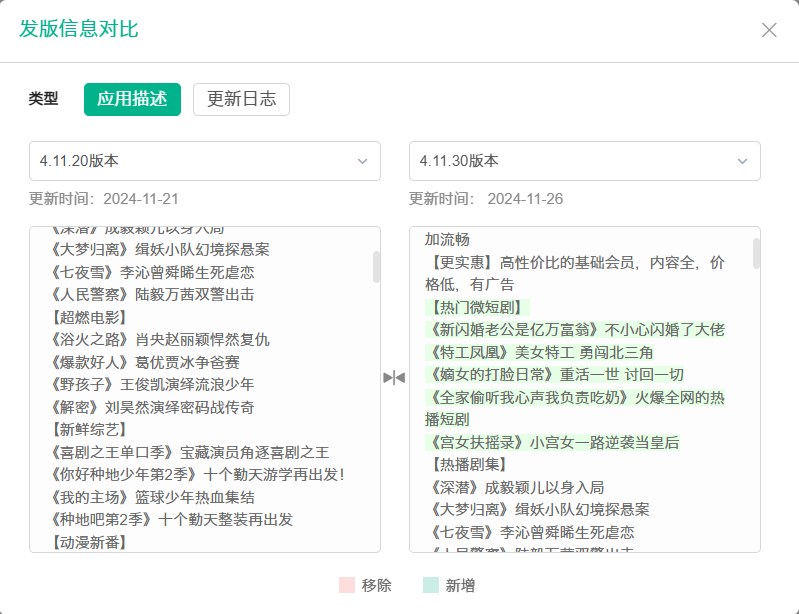
Task: Open the 4.11.30版本 dropdown
Action: [584, 161]
